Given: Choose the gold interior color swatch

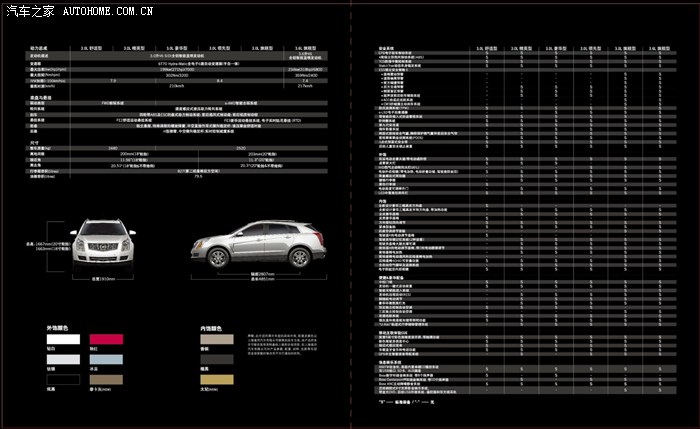Looking at the screenshot, I should coord(216,380).
